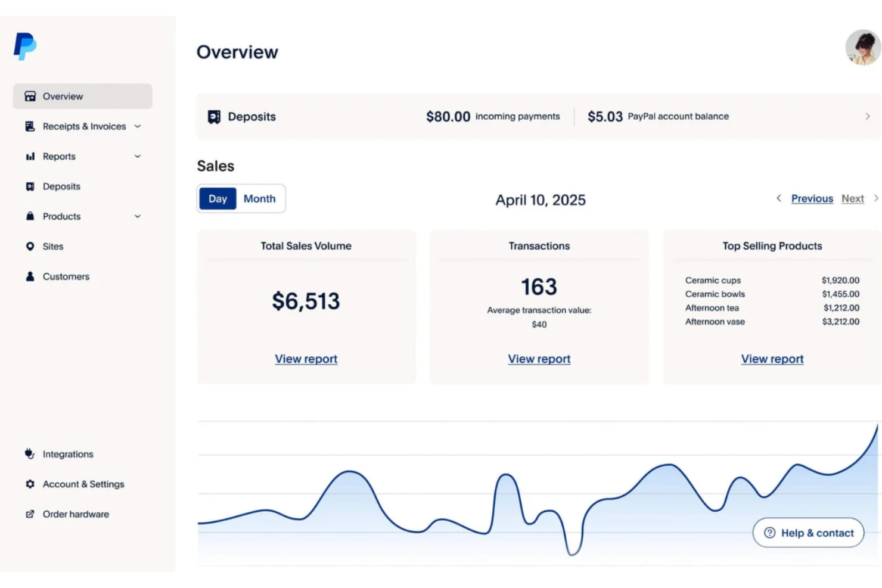Switch sales view to Month

click(260, 198)
